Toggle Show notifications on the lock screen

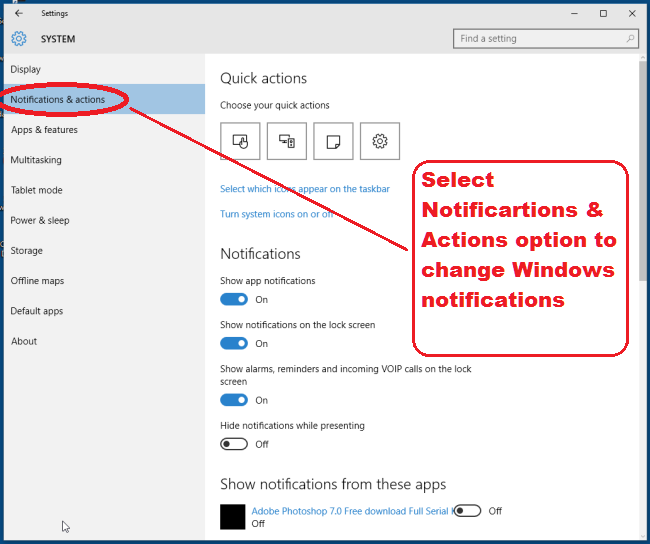click(x=234, y=343)
